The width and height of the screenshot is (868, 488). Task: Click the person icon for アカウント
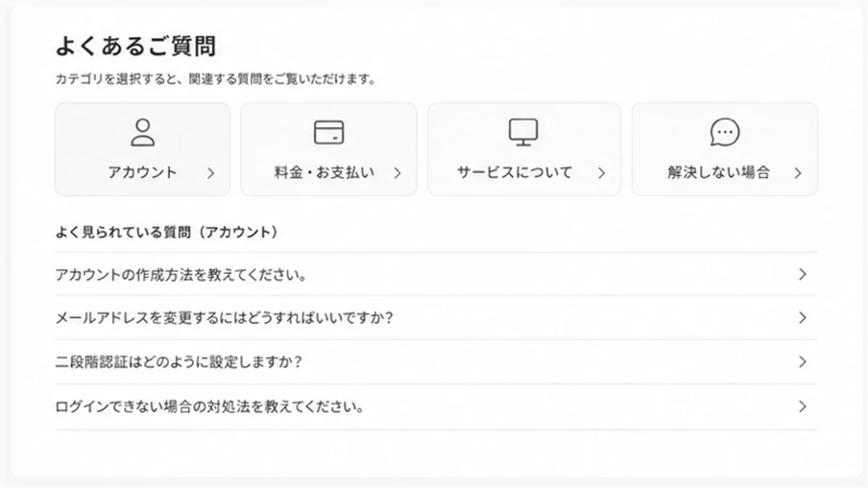click(x=142, y=132)
